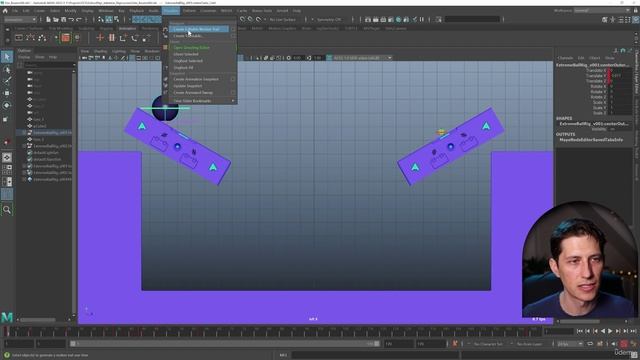
Task: Choose Unghost All menu entry
Action: (183, 67)
